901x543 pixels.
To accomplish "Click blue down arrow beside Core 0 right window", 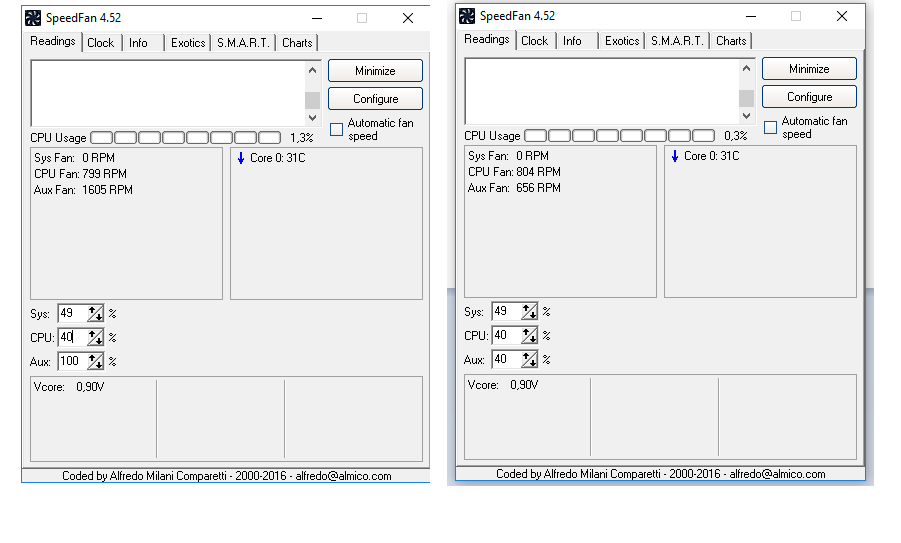I will (675, 156).
